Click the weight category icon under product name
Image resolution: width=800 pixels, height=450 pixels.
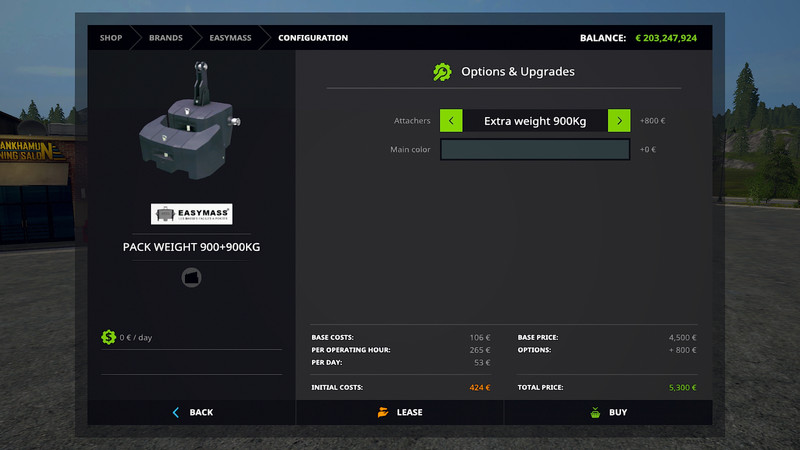click(192, 277)
